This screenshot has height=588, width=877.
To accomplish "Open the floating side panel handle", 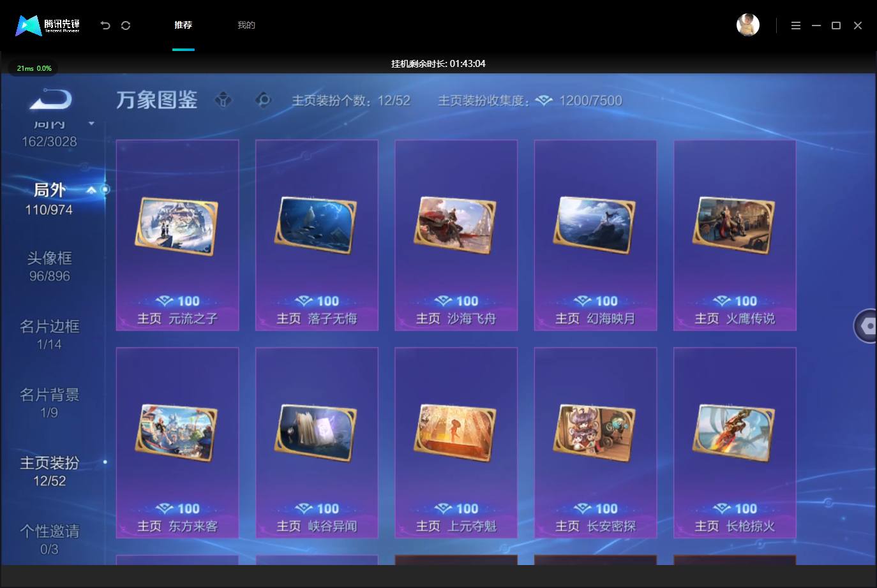I will (x=866, y=326).
